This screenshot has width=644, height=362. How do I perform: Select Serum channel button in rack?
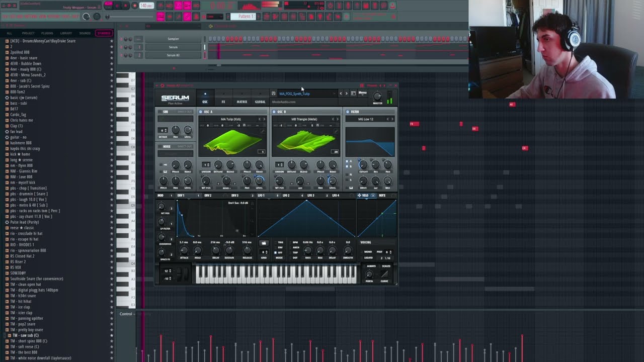tap(173, 47)
